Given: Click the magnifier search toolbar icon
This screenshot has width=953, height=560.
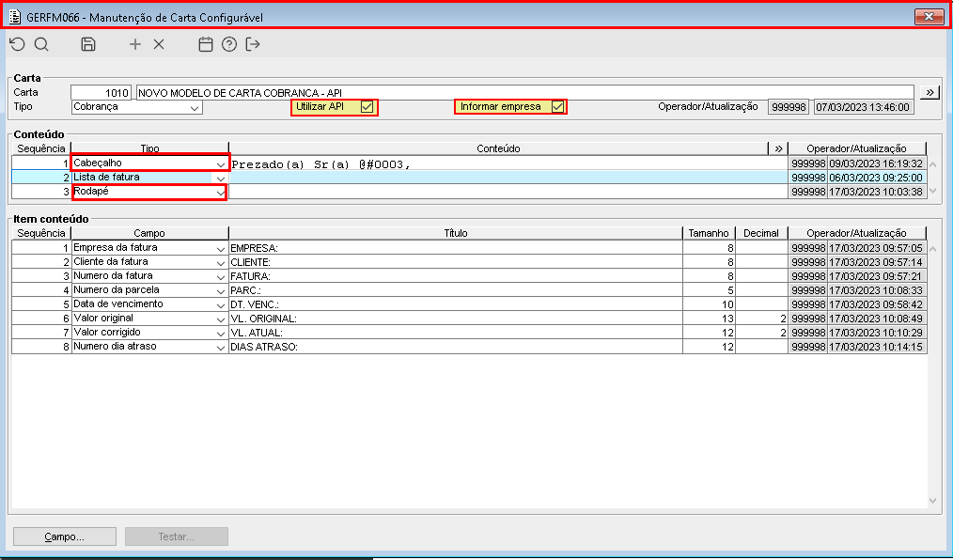Looking at the screenshot, I should coord(41,44).
